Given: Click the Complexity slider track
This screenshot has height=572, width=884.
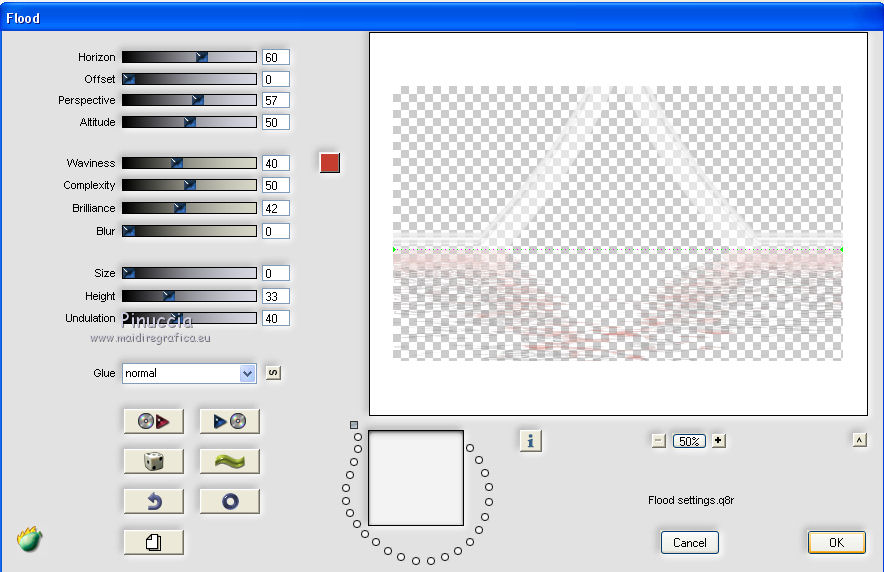Looking at the screenshot, I should pos(189,185).
